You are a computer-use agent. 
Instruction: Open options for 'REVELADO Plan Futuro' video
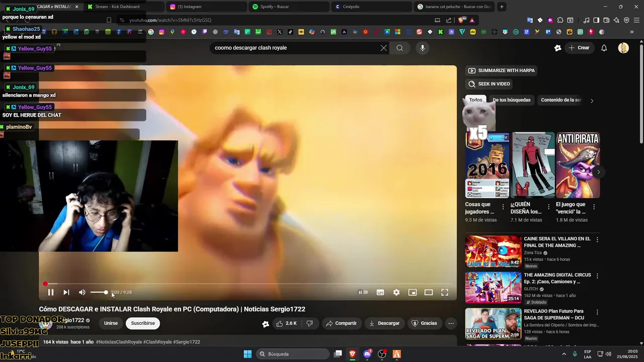click(x=597, y=312)
